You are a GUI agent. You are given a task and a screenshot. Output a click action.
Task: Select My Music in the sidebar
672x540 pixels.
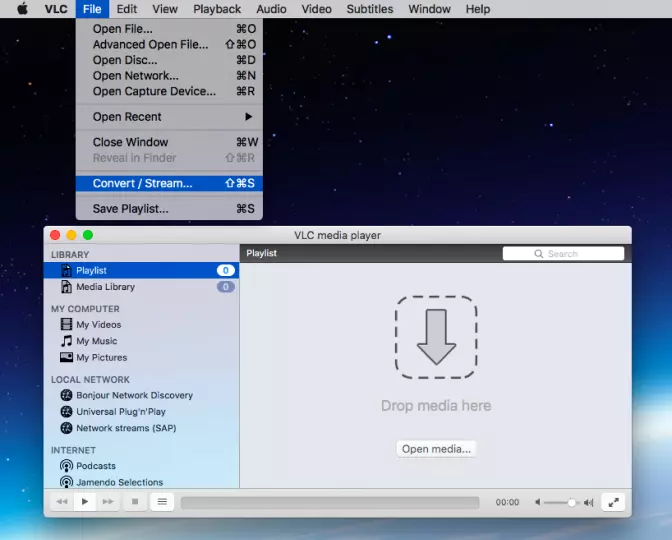pyautogui.click(x=96, y=341)
